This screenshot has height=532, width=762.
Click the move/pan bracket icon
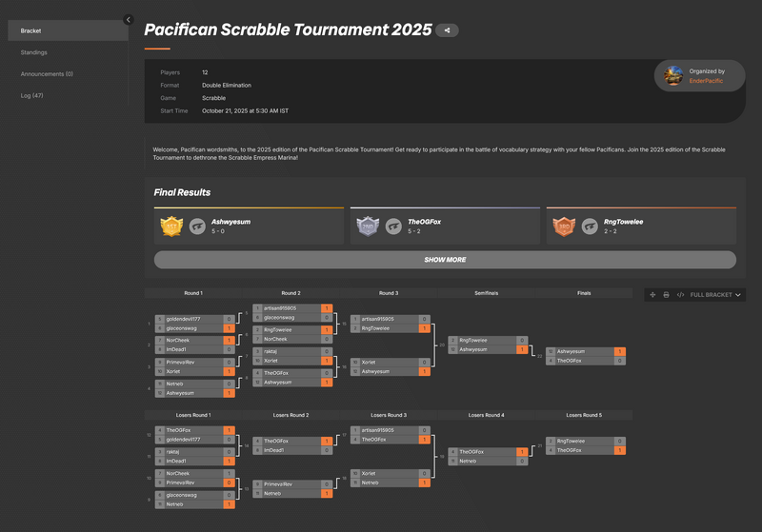(x=652, y=295)
